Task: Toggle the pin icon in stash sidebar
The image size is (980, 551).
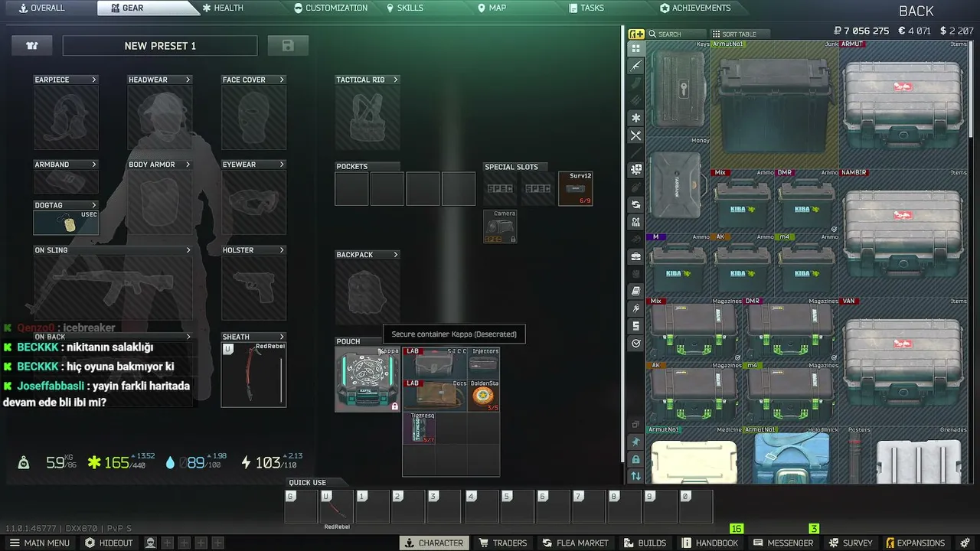Action: click(x=635, y=442)
